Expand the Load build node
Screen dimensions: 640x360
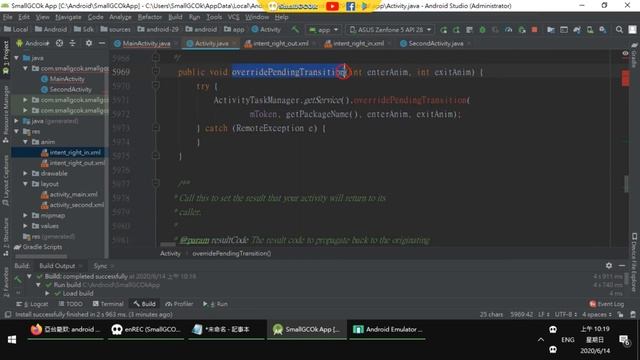coord(47,293)
